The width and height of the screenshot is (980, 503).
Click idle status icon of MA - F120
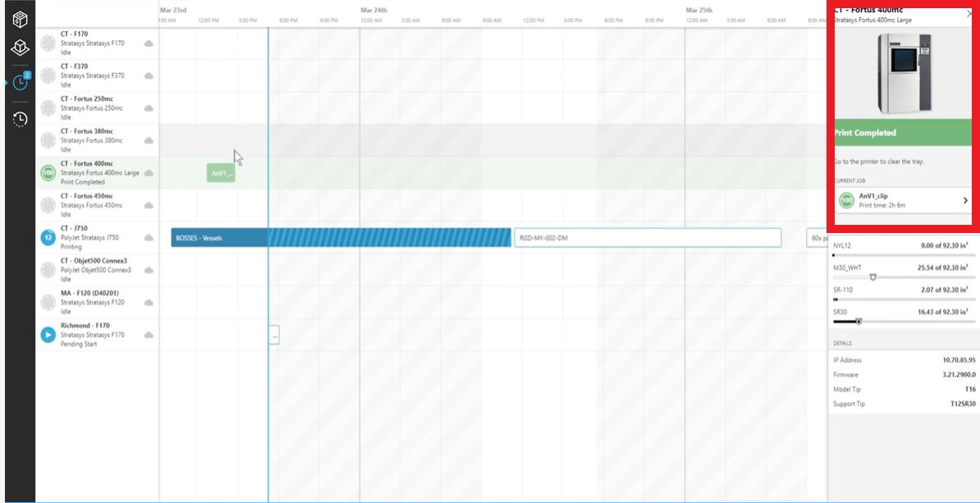pos(48,303)
